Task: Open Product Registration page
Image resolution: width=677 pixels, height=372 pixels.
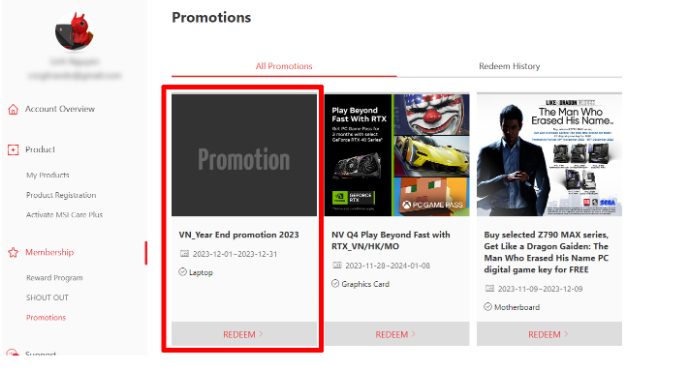Action: pyautogui.click(x=61, y=195)
